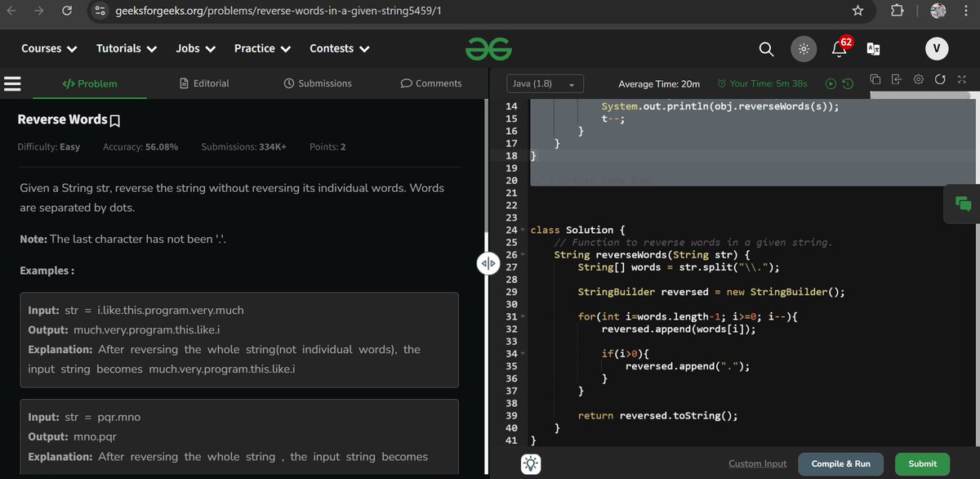Click the Submit button
Viewport: 980px width, 479px height.
pyautogui.click(x=922, y=463)
